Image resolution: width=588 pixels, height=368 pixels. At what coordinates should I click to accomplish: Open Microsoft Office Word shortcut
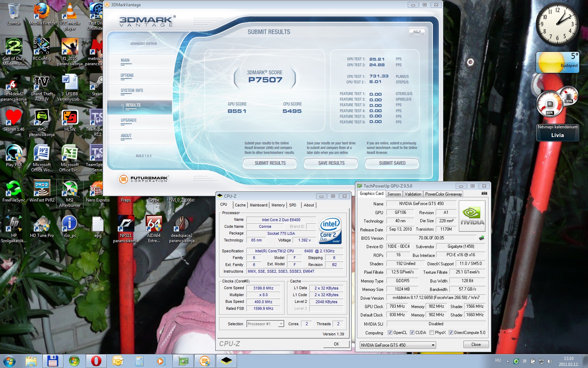click(x=42, y=158)
